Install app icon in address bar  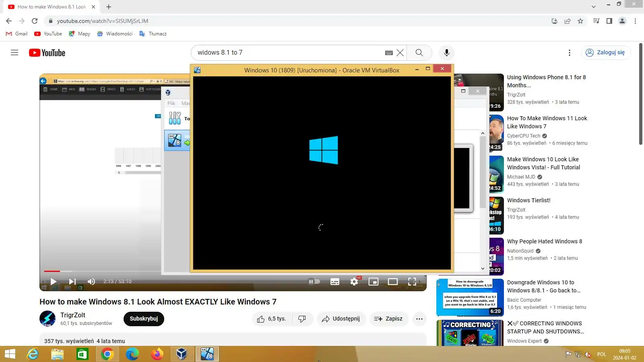point(555,21)
